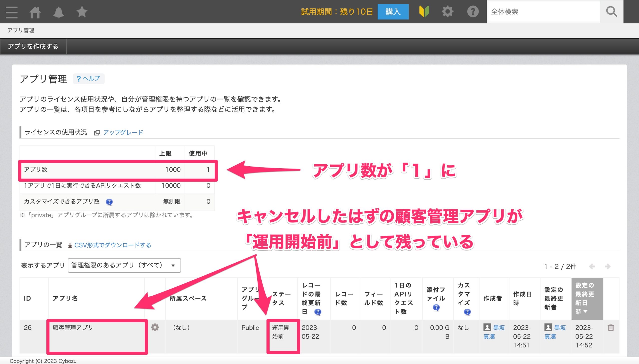Image resolution: width=639 pixels, height=364 pixels.
Task: Open the ヘルプ link next to アプリ管理
Action: [89, 79]
